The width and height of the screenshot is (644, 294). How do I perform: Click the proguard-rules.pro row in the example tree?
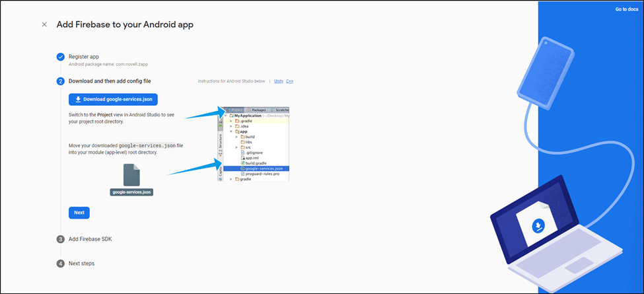pos(259,174)
